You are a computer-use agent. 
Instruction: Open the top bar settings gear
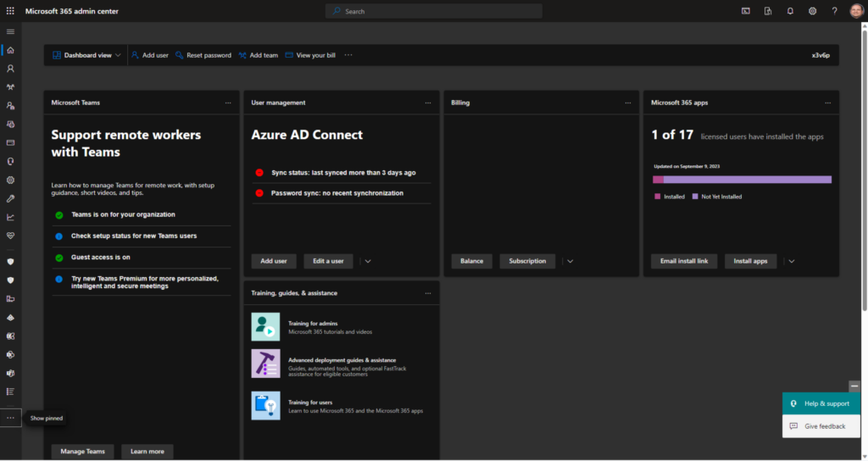click(x=812, y=11)
